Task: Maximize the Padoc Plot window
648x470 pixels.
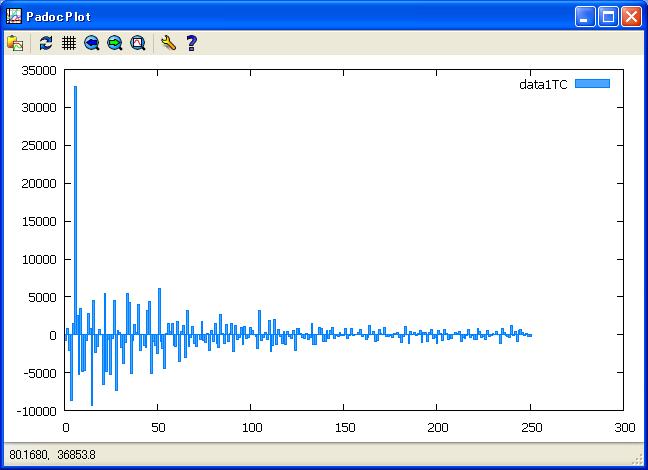Action: 608,16
